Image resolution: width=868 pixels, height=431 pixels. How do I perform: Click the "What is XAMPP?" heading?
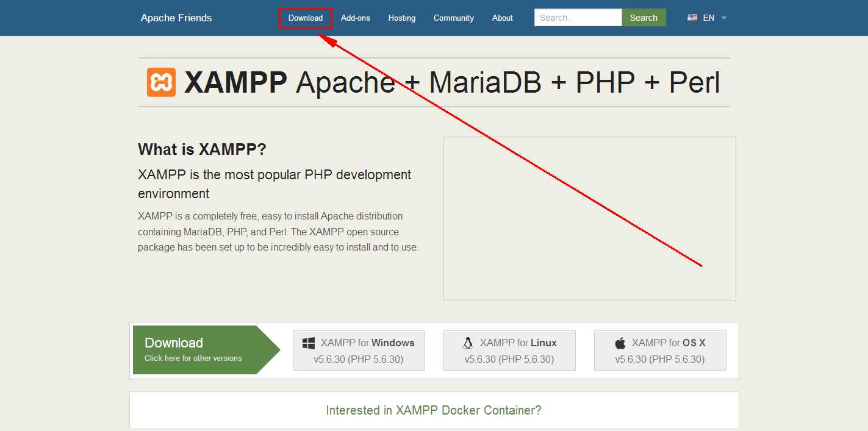(202, 149)
